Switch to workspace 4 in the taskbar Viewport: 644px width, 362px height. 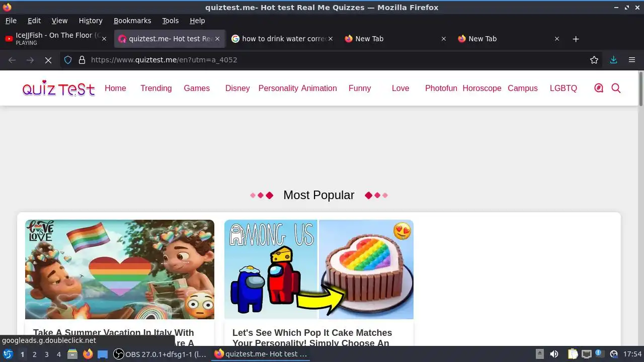coord(58,354)
